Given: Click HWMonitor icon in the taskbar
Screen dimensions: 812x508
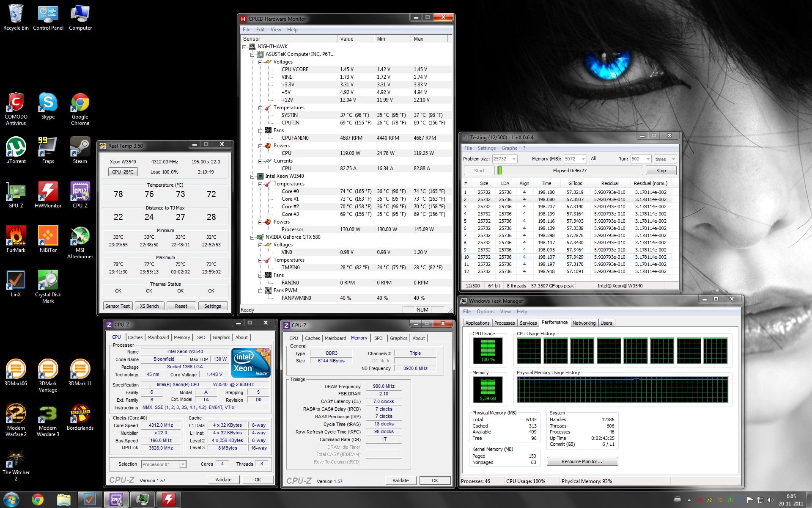Looking at the screenshot, I should click(169, 500).
